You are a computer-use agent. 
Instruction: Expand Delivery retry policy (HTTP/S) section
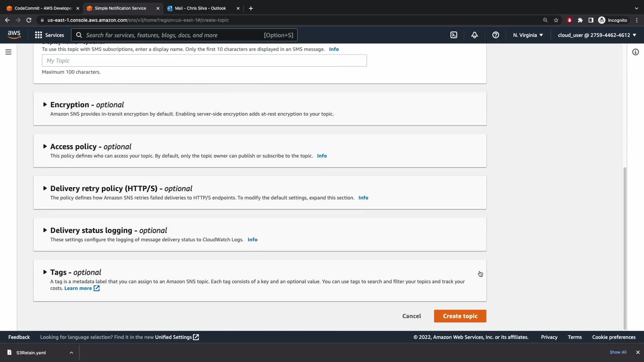[45, 188]
